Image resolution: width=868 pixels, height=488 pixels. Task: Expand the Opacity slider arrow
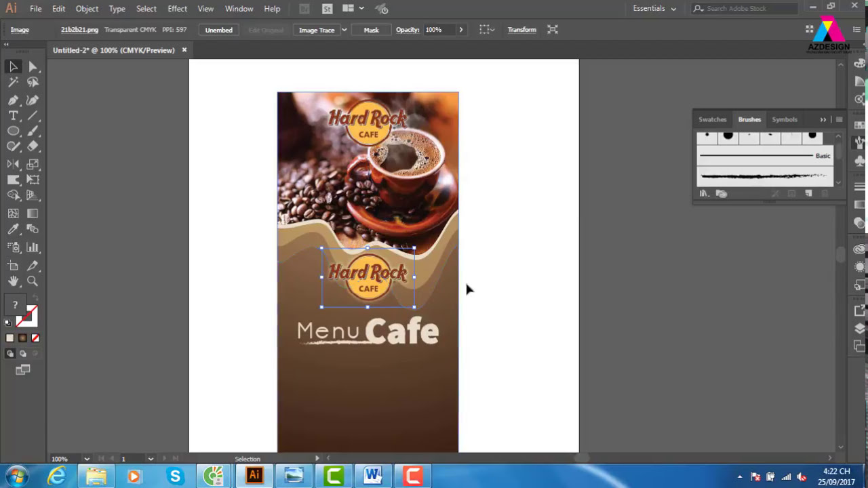461,30
